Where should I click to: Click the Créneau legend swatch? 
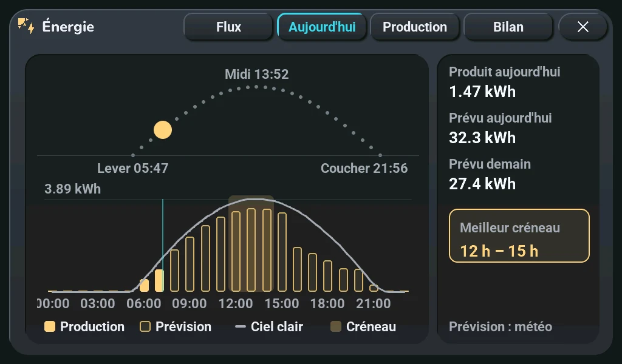point(335,326)
